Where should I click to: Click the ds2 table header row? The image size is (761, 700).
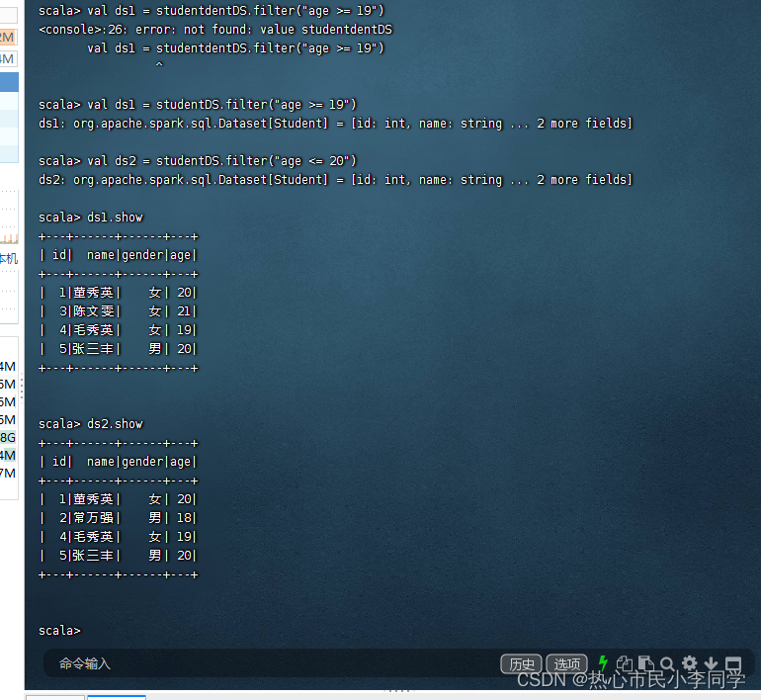pos(119,462)
